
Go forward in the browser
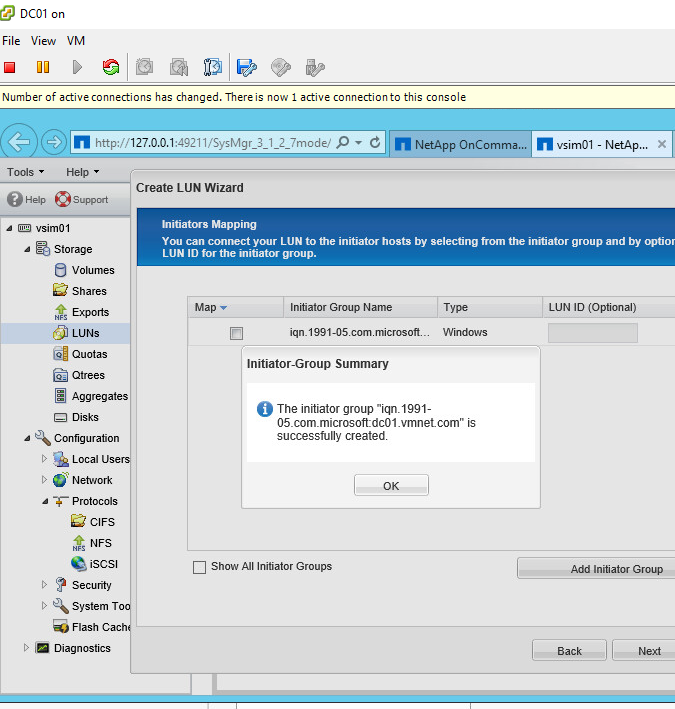(53, 142)
